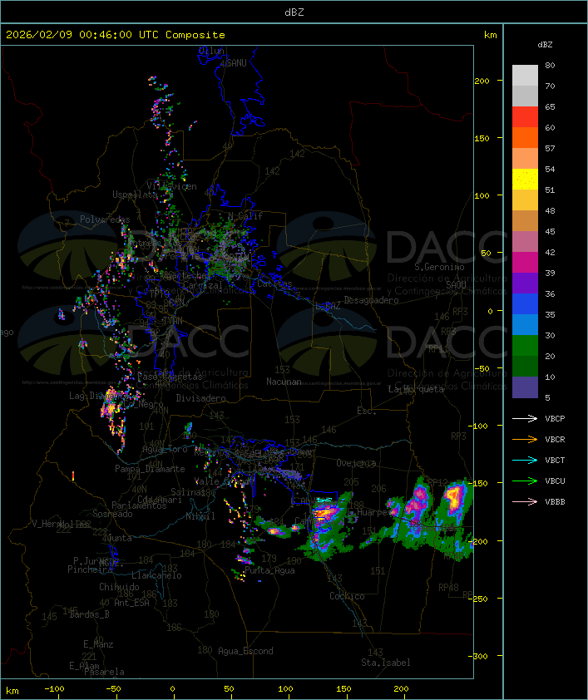The width and height of the screenshot is (588, 700).
Task: Click the 'Sta.Isabel' map label
Action: coord(386,663)
